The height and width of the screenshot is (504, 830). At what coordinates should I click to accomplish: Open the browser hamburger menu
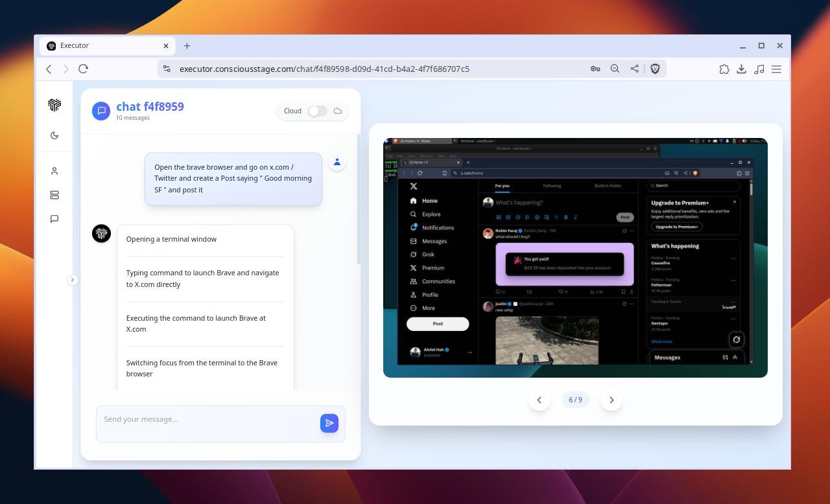[x=776, y=69]
